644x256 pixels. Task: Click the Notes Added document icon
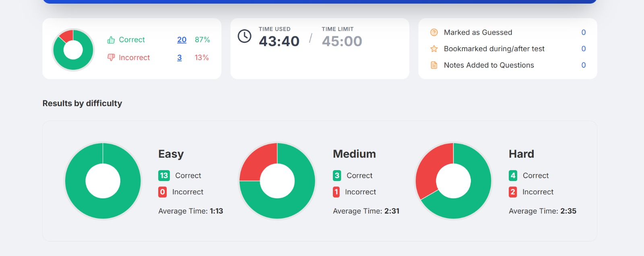click(434, 65)
